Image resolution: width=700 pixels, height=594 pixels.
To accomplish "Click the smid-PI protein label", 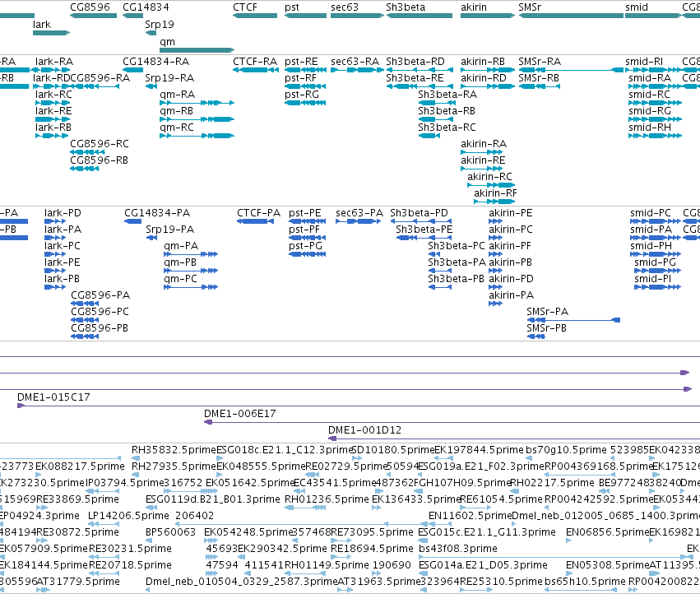I will pyautogui.click(x=654, y=279).
